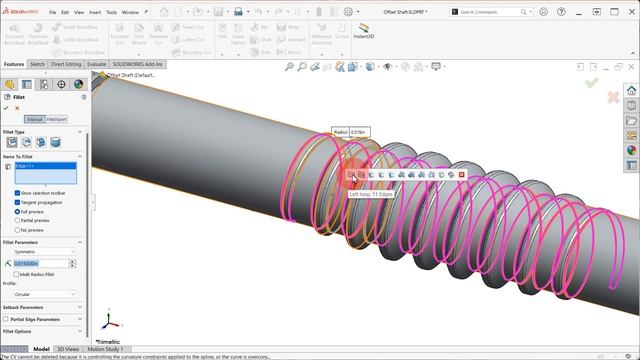This screenshot has width=640, height=360.
Task: Select the Manual fillet mode button
Action: [x=35, y=119]
